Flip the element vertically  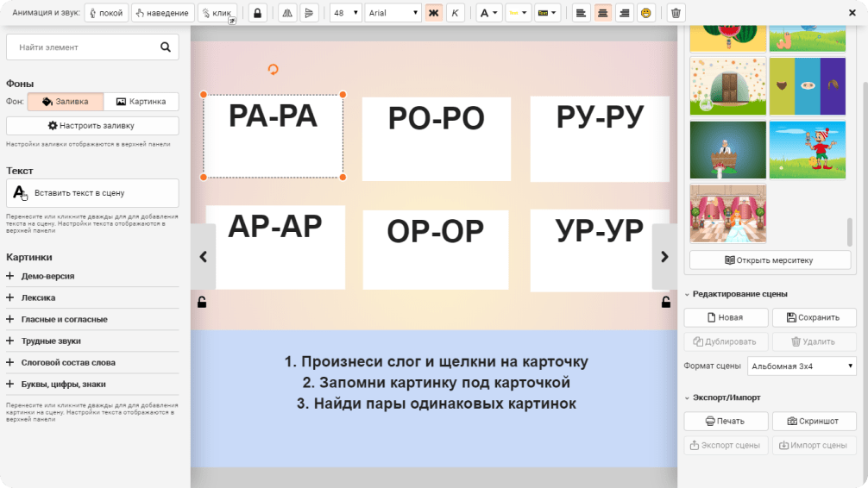click(309, 13)
